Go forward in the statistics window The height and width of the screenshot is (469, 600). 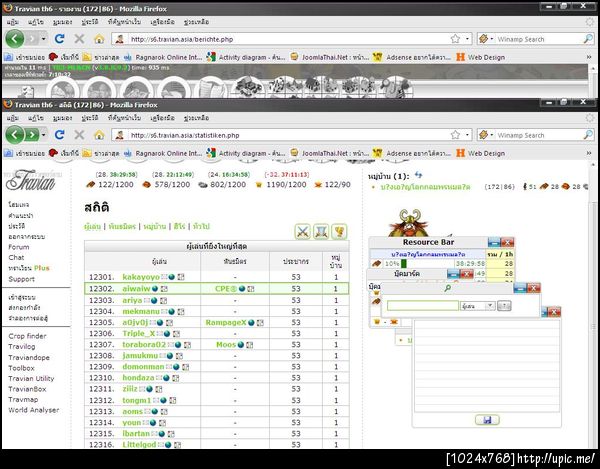(32, 135)
